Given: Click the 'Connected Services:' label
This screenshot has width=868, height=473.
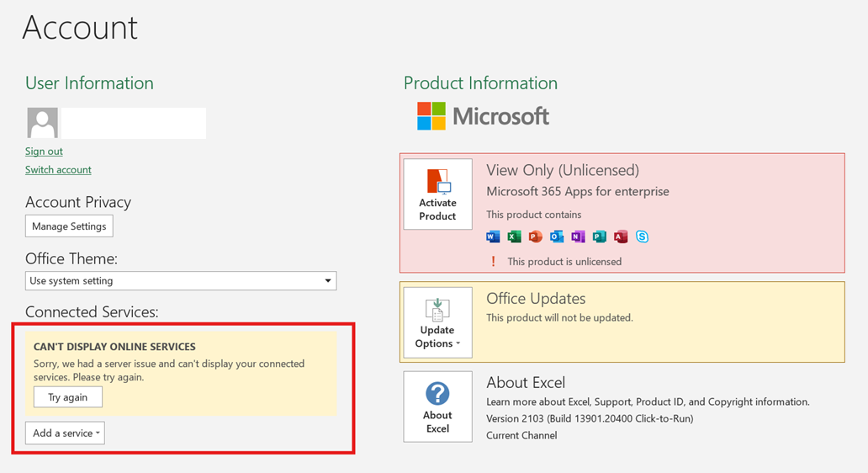Looking at the screenshot, I should 92,311.
